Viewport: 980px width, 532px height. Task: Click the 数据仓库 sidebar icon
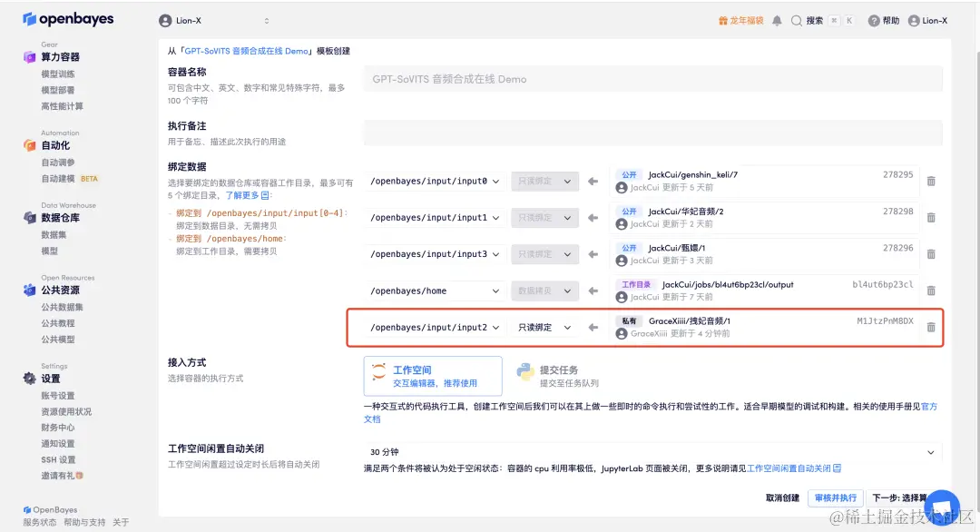click(x=29, y=218)
